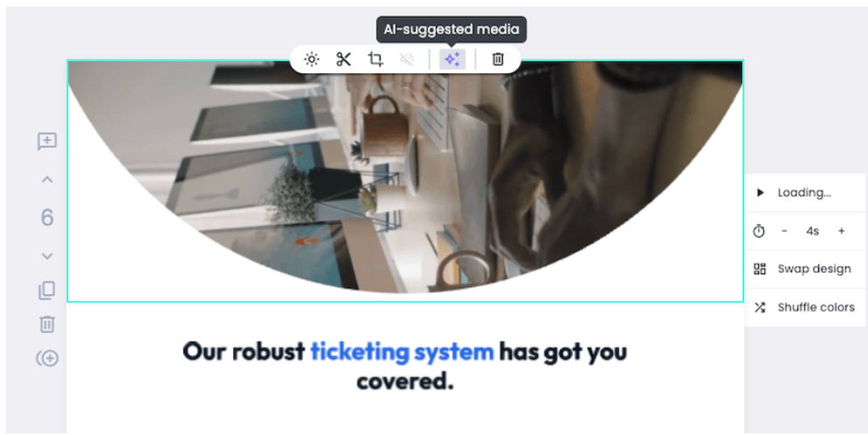The width and height of the screenshot is (868, 435).
Task: Delete media with toolbar trash icon
Action: tap(498, 59)
